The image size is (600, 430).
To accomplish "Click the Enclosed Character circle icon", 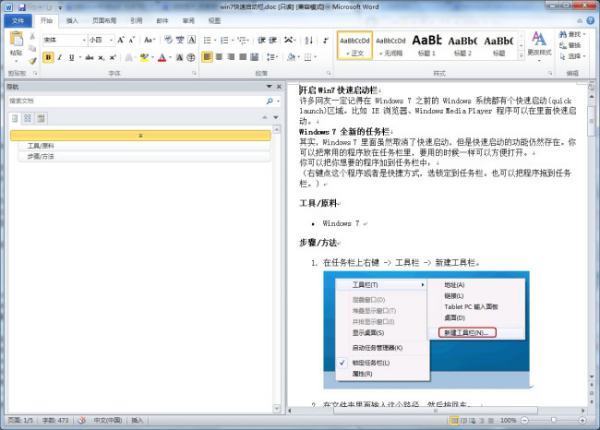I will [x=191, y=57].
